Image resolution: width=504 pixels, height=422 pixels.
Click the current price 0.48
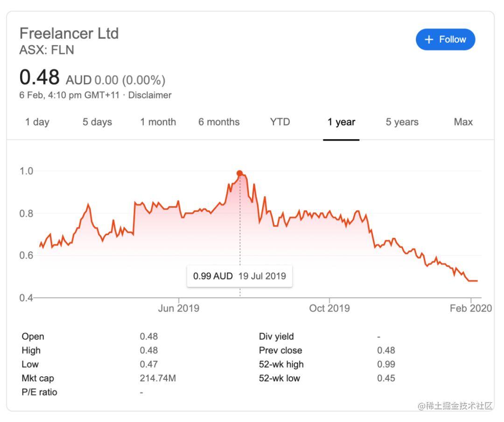tap(40, 77)
